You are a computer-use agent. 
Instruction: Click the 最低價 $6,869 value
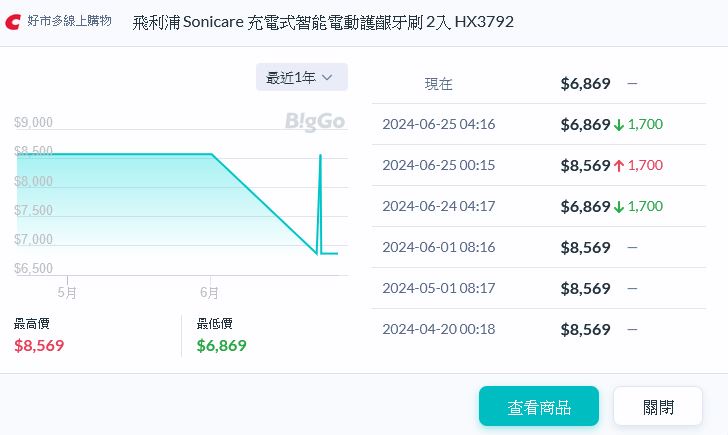tap(221, 346)
